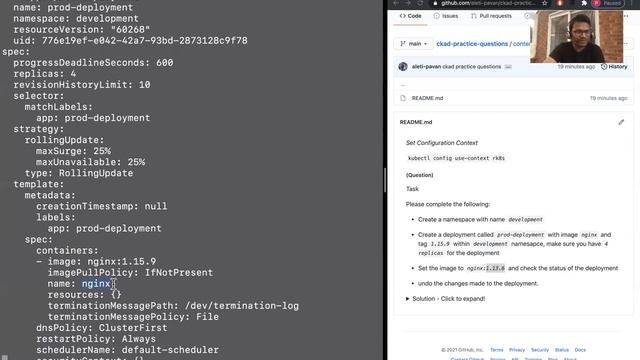
Task: Open aleti-pavan's avatar in the commit row
Action: pyautogui.click(x=403, y=67)
